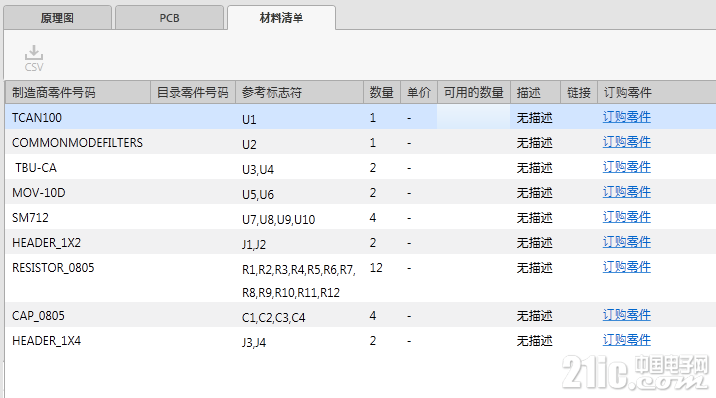
Task: Switch to the 原理图 tab
Action: point(58,18)
